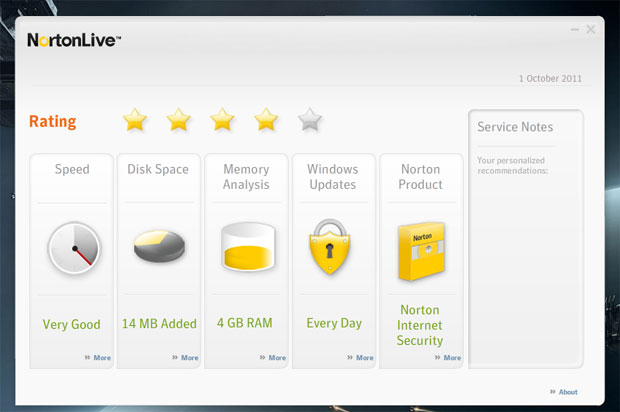Click the Disk Space pie chart icon
This screenshot has width=620, height=412.
pos(159,246)
